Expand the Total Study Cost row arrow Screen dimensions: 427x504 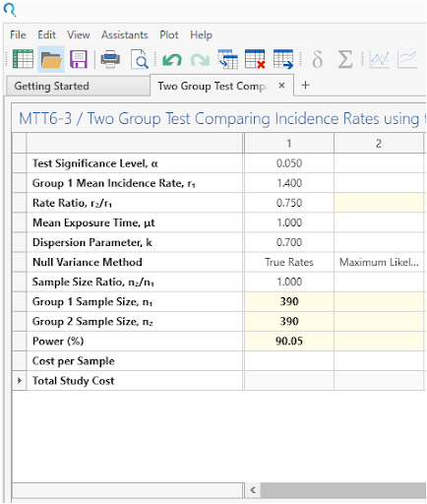[20, 381]
